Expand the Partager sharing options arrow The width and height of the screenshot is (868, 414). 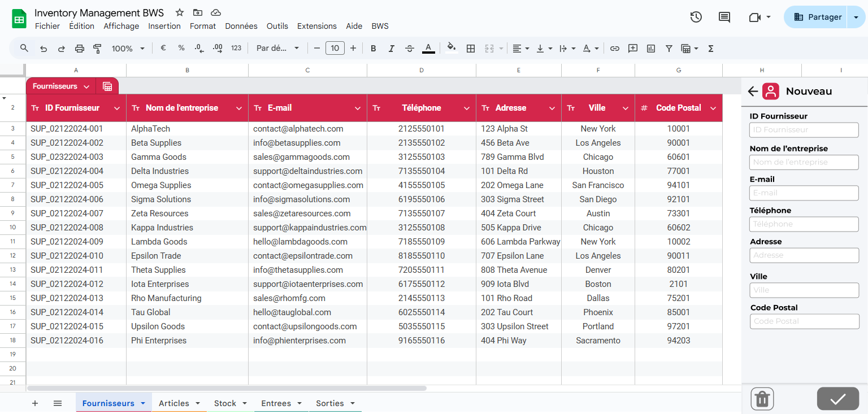[x=856, y=17]
